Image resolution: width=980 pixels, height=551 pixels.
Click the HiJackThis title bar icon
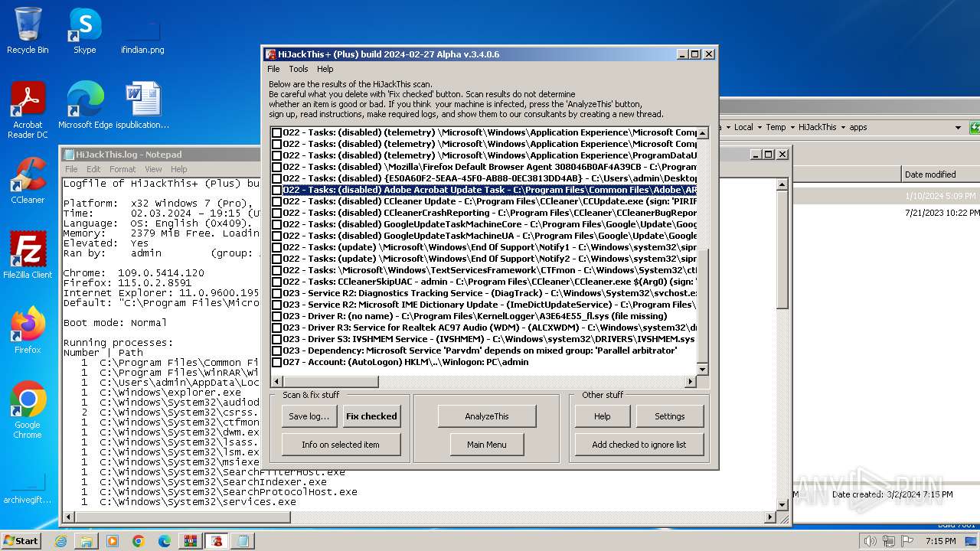pos(270,54)
